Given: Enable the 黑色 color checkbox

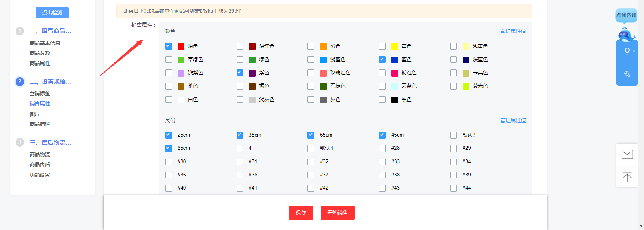Looking at the screenshot, I should point(382,100).
